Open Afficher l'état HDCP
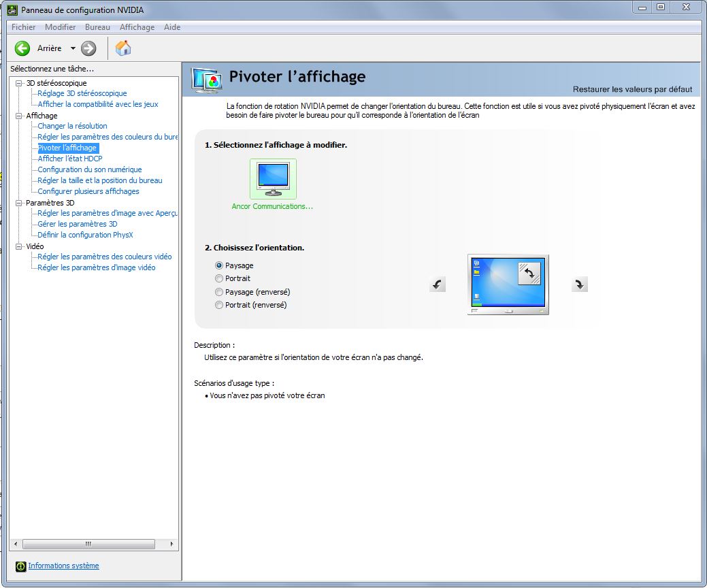 pyautogui.click(x=70, y=159)
